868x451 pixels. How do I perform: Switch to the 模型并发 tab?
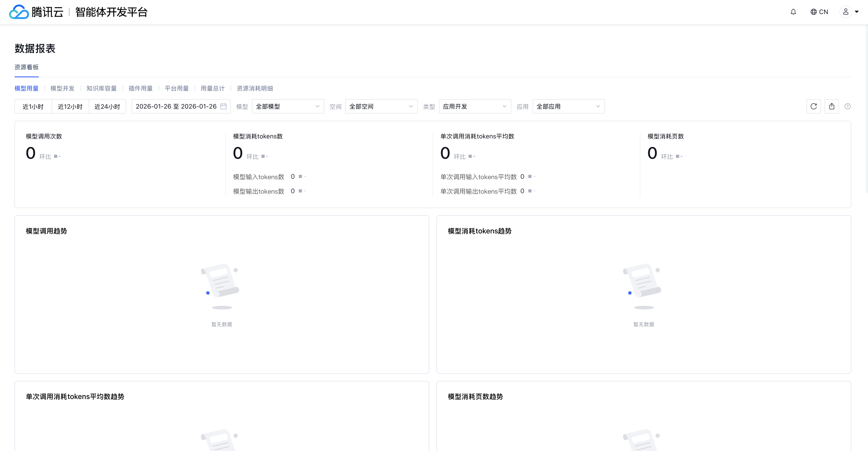pos(62,88)
